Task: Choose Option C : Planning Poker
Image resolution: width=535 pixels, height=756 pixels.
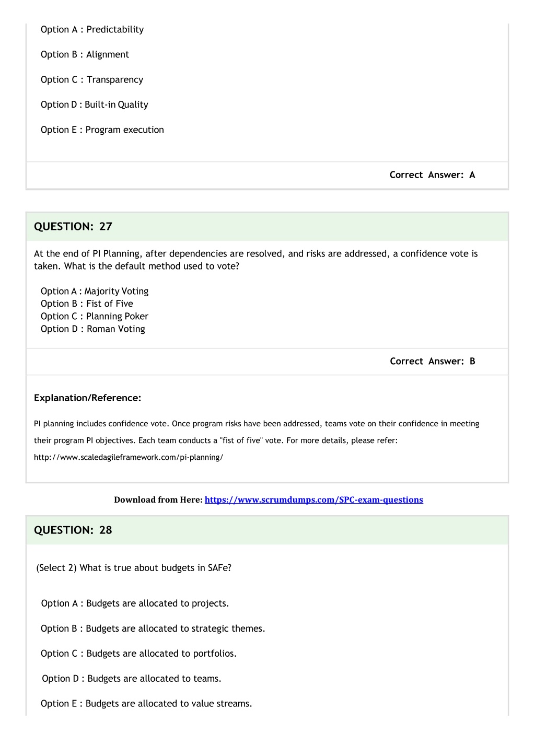Action: coord(95,317)
